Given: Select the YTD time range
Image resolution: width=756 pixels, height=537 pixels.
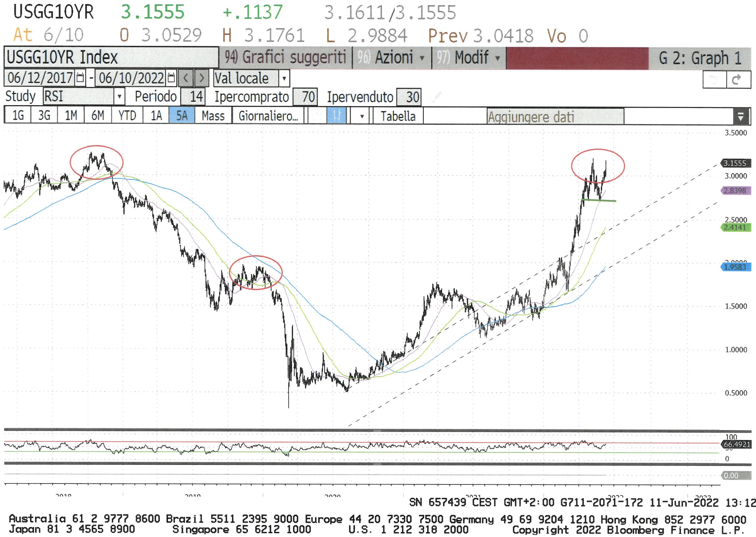Looking at the screenshot, I should tap(127, 116).
